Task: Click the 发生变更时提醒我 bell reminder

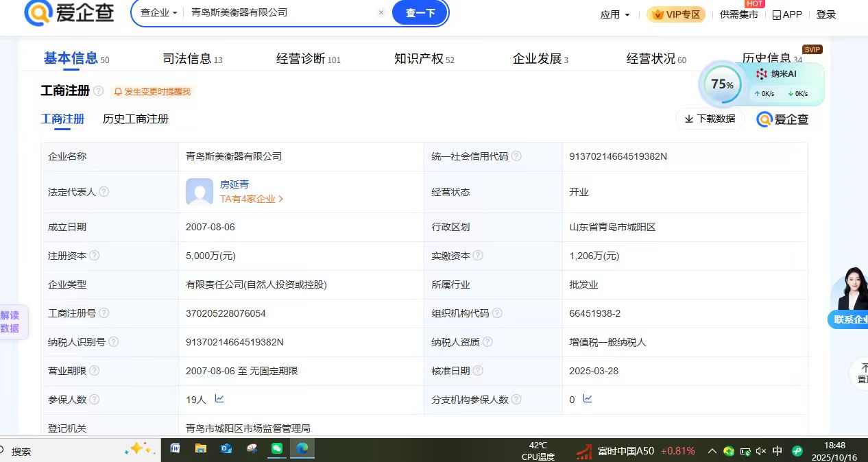Action: (152, 91)
